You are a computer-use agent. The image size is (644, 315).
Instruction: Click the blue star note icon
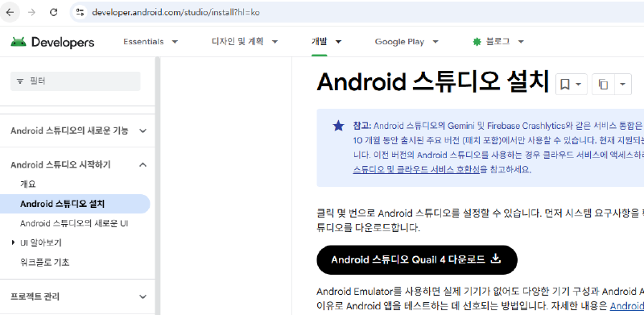pyautogui.click(x=338, y=126)
